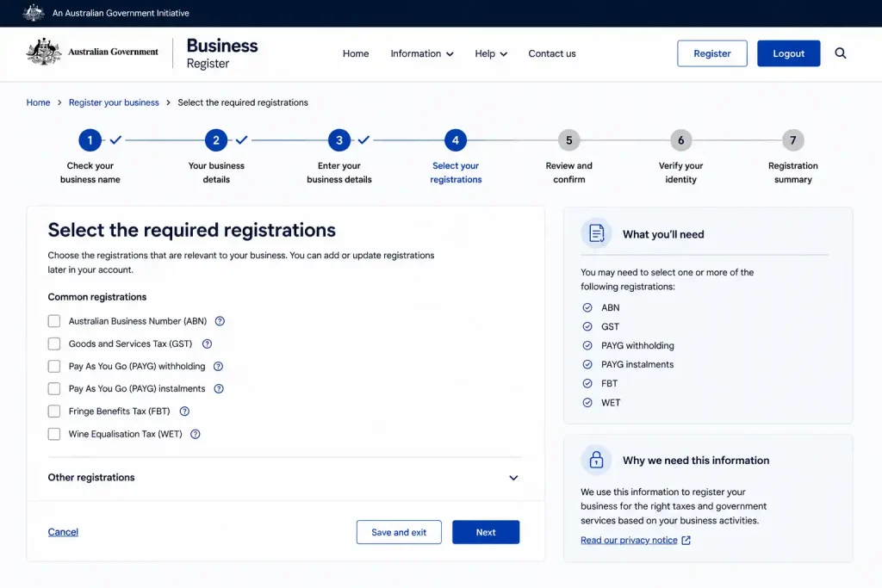Click the help icon beside PAYG withholding

[218, 366]
